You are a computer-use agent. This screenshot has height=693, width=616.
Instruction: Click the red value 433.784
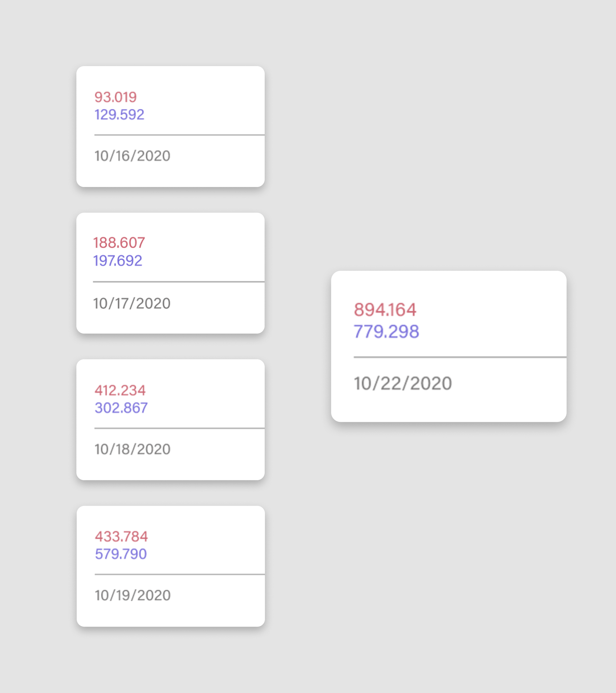coord(121,537)
